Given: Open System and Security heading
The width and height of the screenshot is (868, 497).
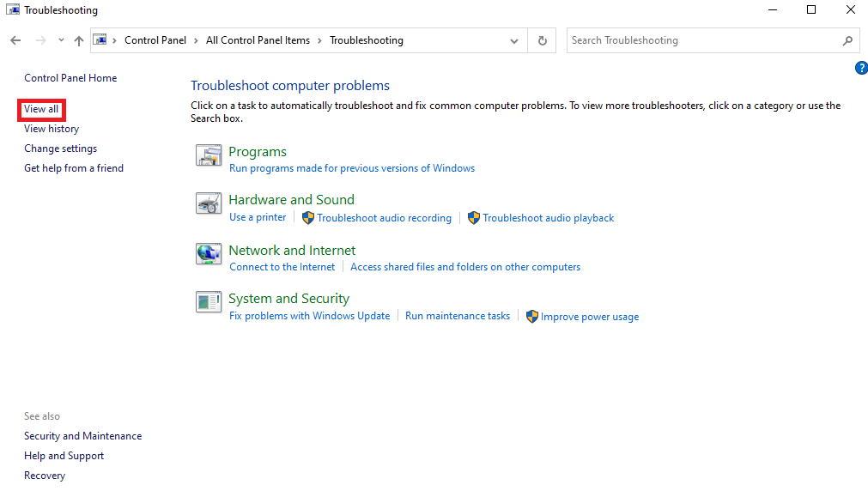Looking at the screenshot, I should click(289, 299).
